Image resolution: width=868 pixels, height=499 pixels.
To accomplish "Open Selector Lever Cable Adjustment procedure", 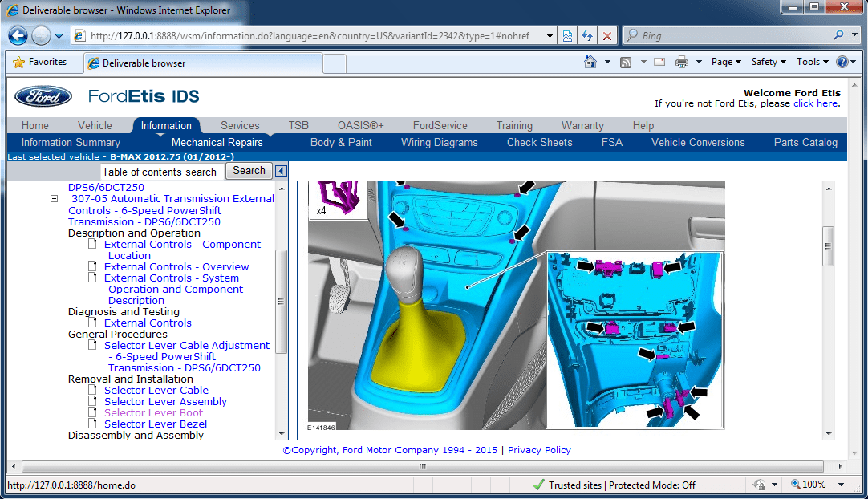I will pos(187,357).
